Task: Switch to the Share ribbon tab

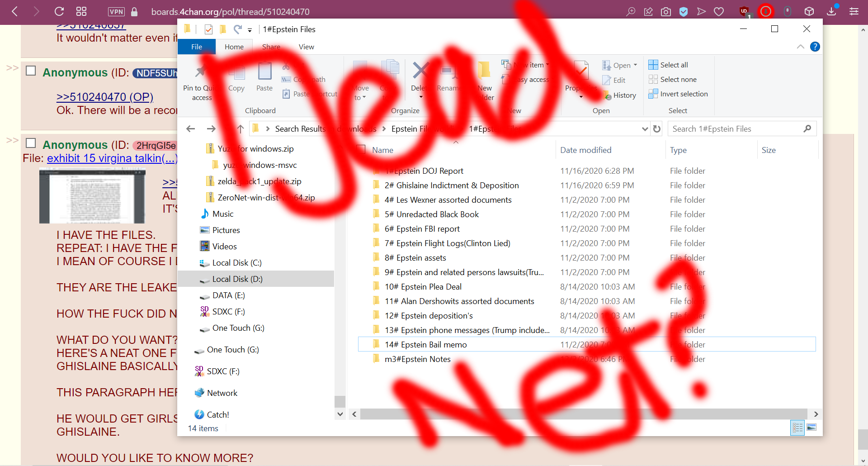Action: pos(271,47)
